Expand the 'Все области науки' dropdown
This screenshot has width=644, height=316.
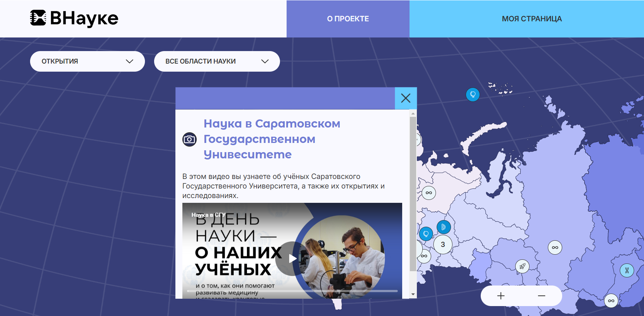(217, 61)
